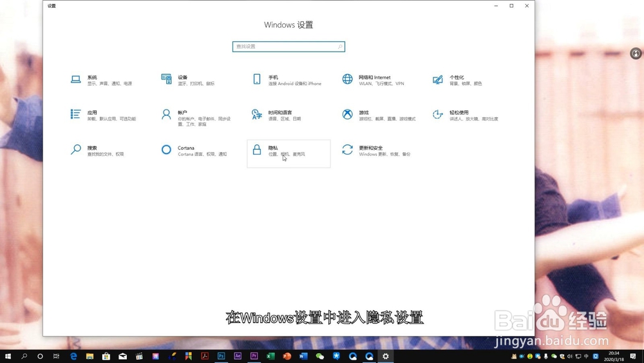Launch Word from the taskbar
The width and height of the screenshot is (644, 363).
pyautogui.click(x=303, y=356)
